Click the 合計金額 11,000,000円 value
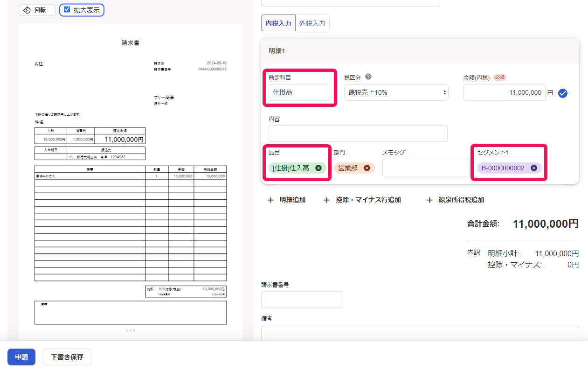Screen dimensions: 588x371 click(546, 224)
